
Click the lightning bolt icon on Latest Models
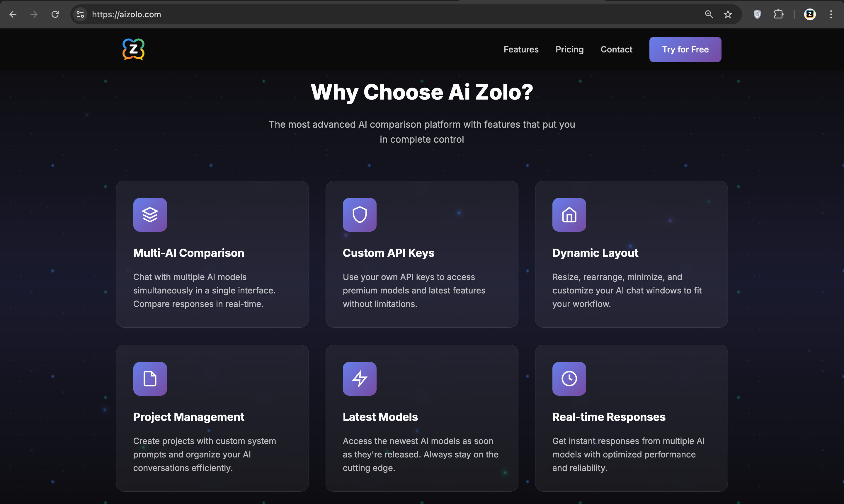tap(360, 379)
